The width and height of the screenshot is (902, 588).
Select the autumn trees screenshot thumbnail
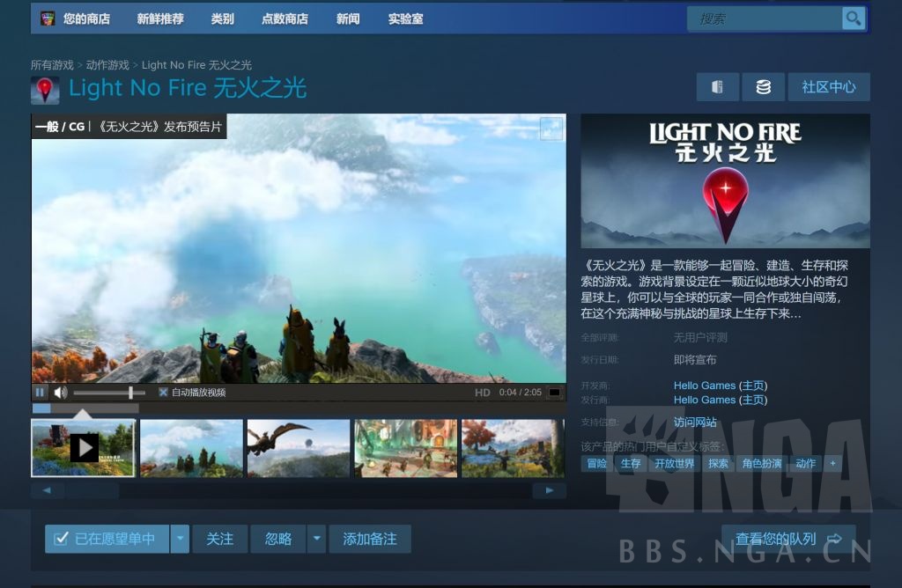tap(514, 448)
